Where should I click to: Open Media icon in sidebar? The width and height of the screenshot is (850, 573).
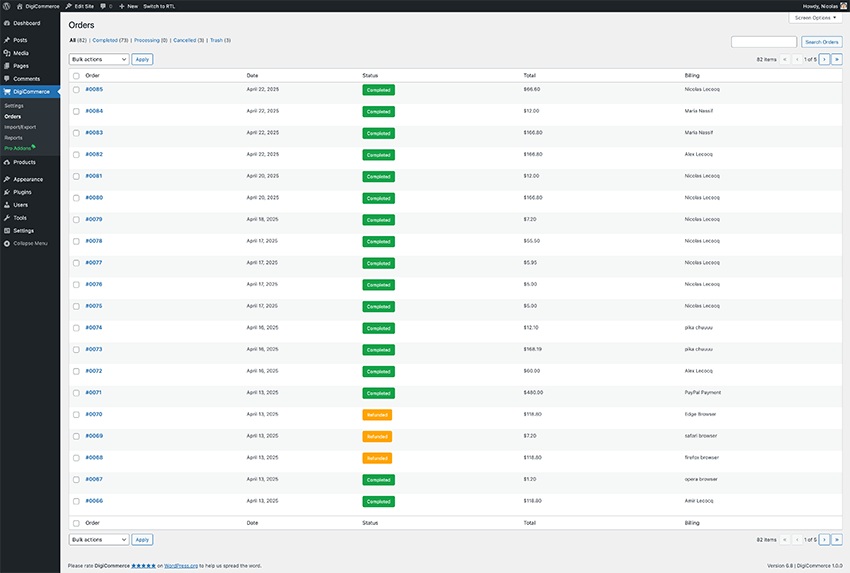pos(7,53)
